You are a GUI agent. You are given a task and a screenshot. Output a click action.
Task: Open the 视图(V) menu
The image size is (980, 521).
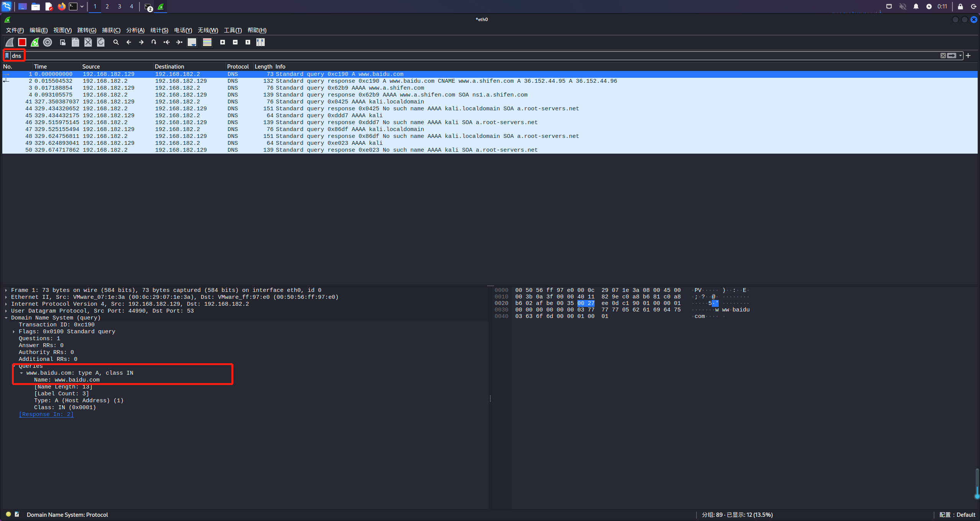click(x=62, y=30)
